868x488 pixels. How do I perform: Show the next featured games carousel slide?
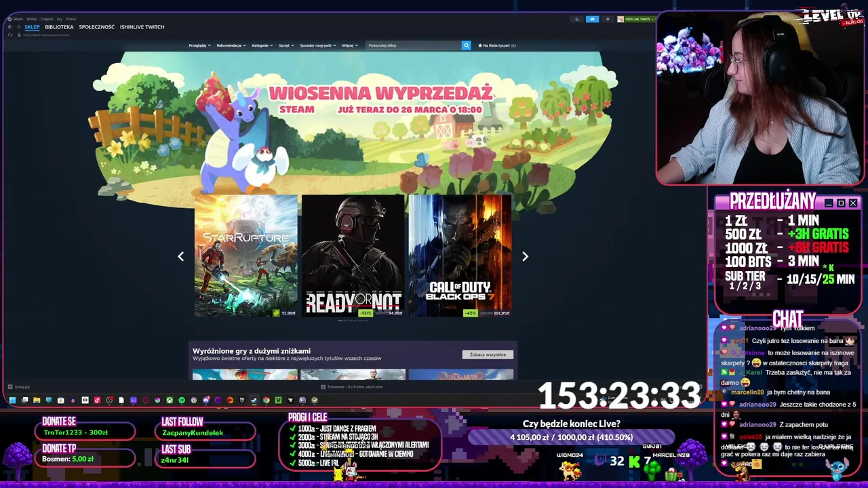[525, 256]
